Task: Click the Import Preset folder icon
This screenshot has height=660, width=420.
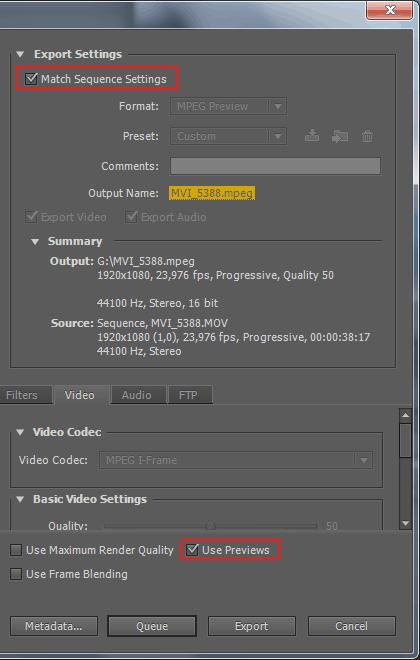Action: (340, 136)
